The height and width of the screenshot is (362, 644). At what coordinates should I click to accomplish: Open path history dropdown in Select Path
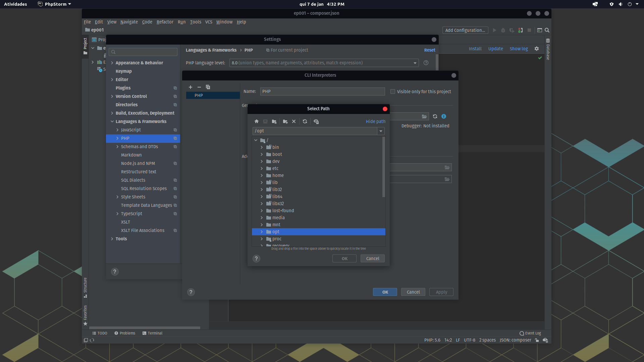pyautogui.click(x=381, y=131)
